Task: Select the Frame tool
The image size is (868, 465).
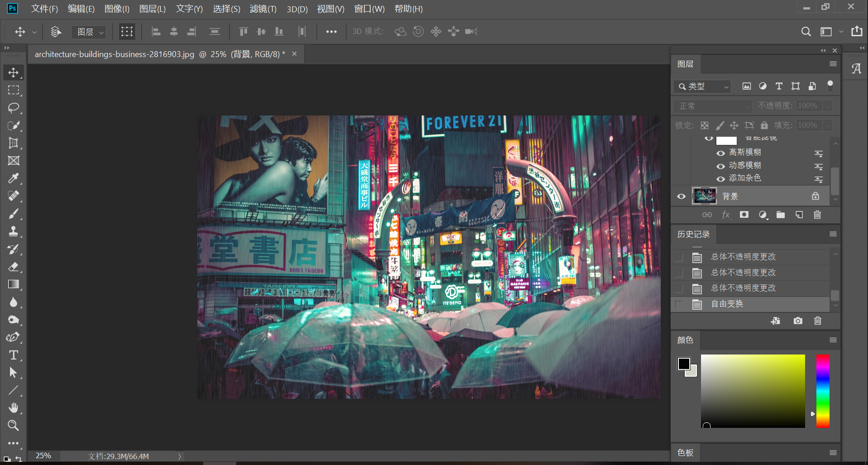Action: [14, 161]
